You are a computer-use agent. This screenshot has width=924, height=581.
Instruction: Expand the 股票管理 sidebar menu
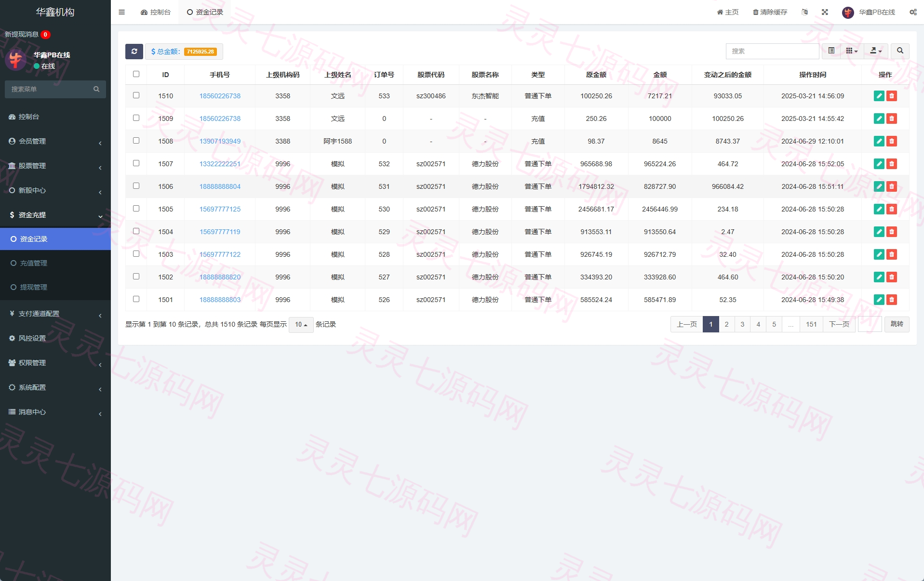tap(55, 166)
